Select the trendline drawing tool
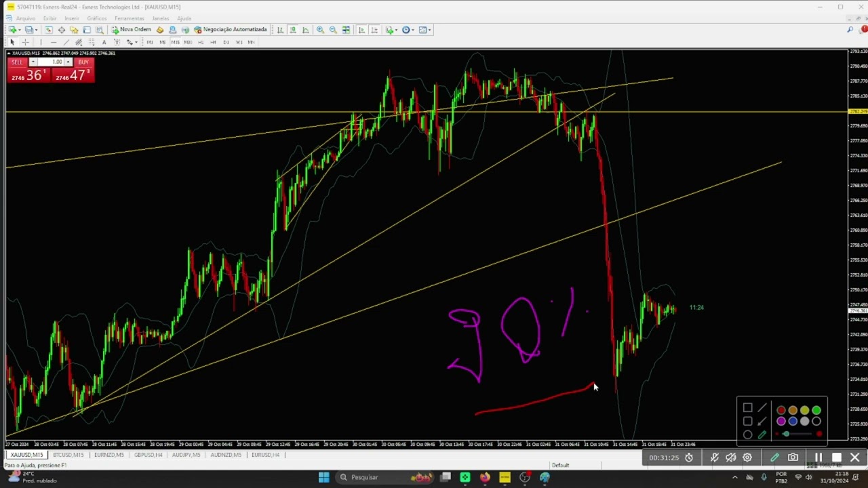The image size is (868, 488). [x=66, y=42]
